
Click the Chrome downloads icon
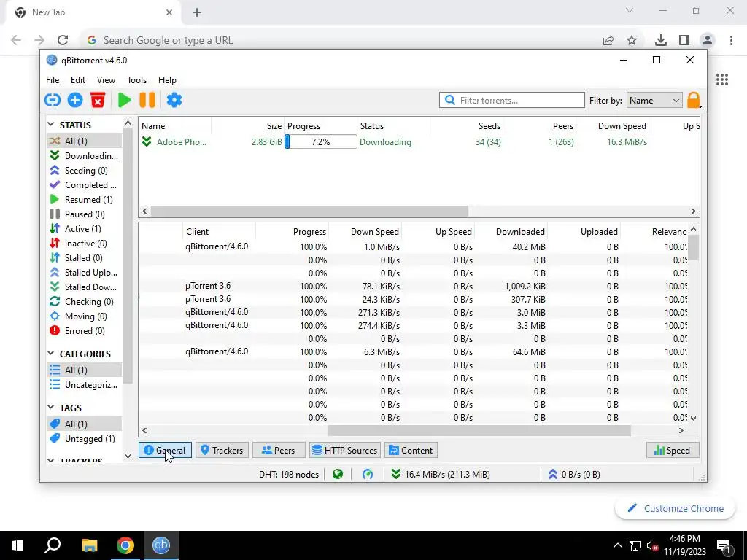(x=660, y=41)
